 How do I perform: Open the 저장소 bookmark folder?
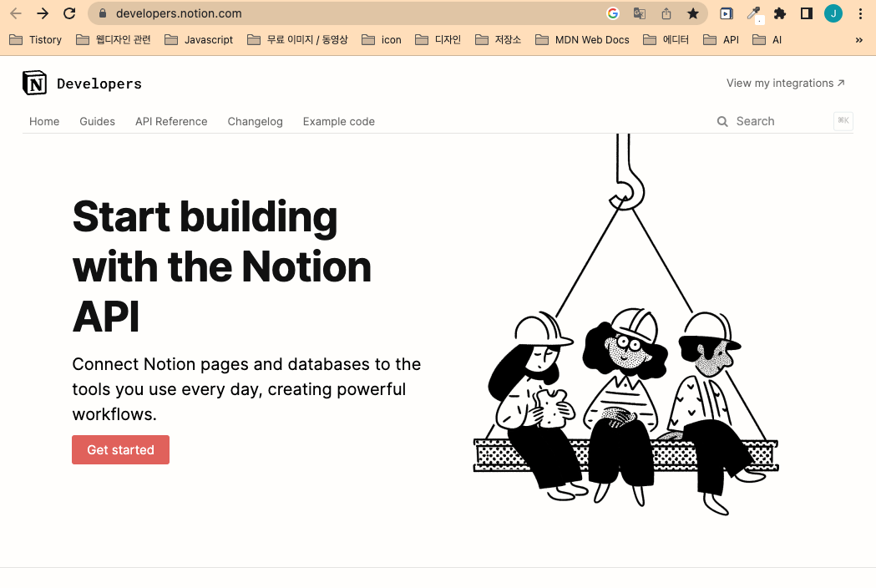[498, 40]
